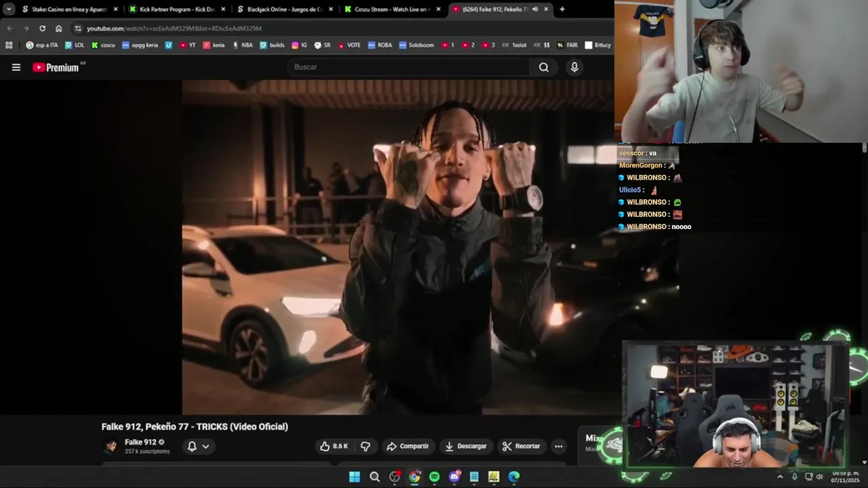Select the youtube.com address bar URL

coord(174,28)
